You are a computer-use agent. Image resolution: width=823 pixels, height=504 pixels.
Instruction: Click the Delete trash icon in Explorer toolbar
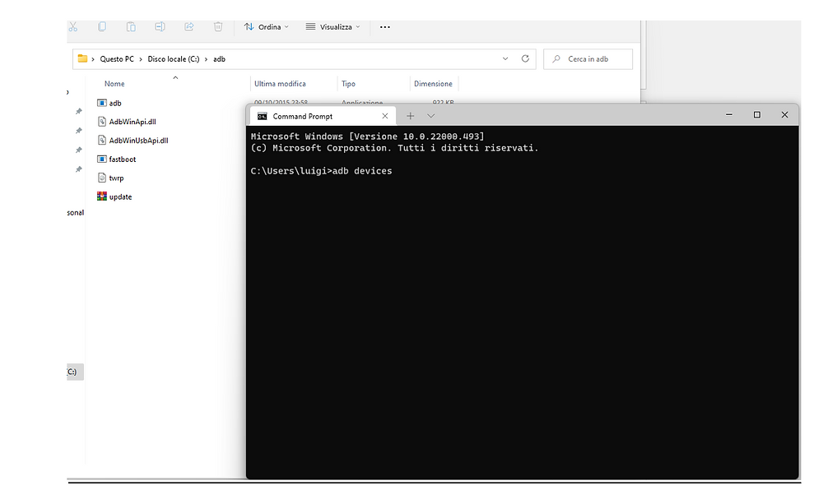[218, 27]
